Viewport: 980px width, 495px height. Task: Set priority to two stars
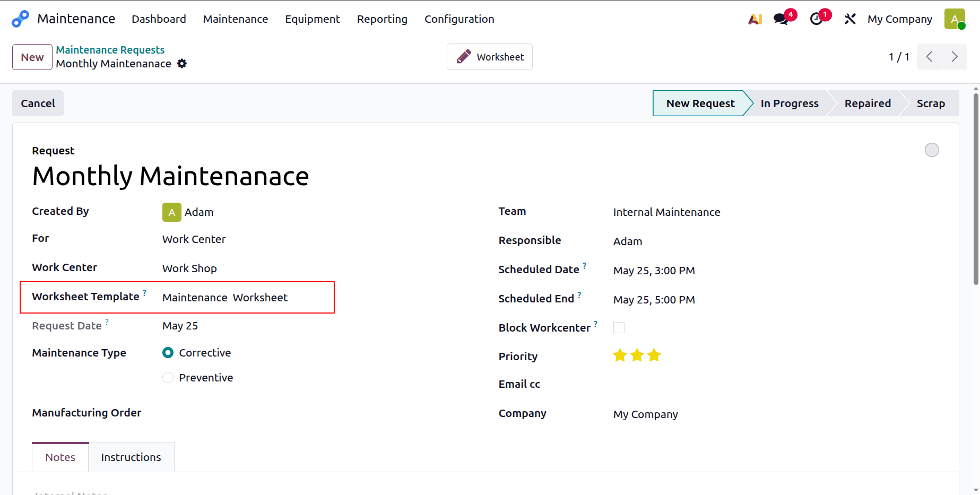pyautogui.click(x=637, y=355)
